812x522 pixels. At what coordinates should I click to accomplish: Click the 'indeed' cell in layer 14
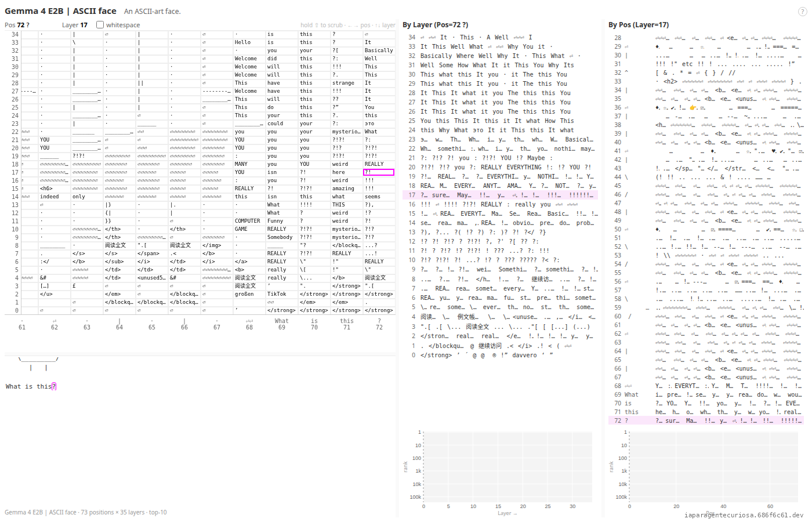pyautogui.click(x=55, y=197)
